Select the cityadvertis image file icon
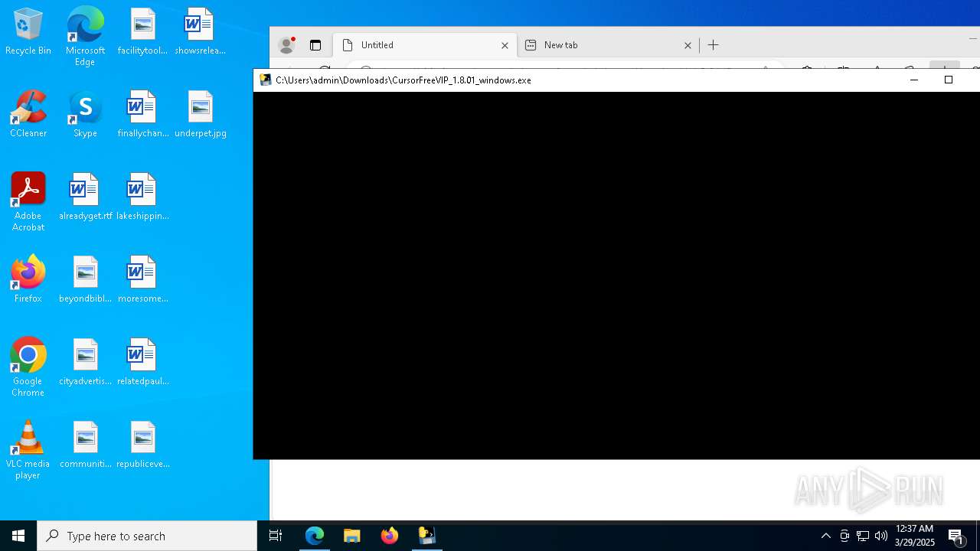The image size is (980, 551). click(85, 363)
